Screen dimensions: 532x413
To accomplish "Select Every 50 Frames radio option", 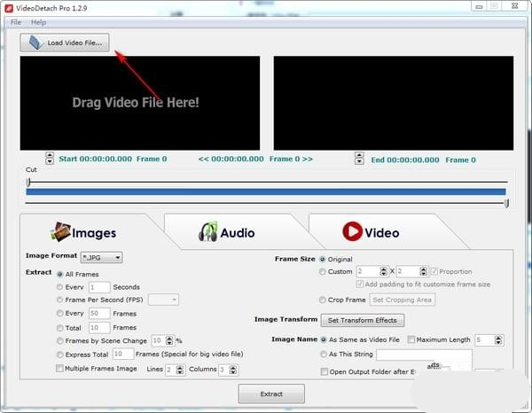I will coord(59,314).
